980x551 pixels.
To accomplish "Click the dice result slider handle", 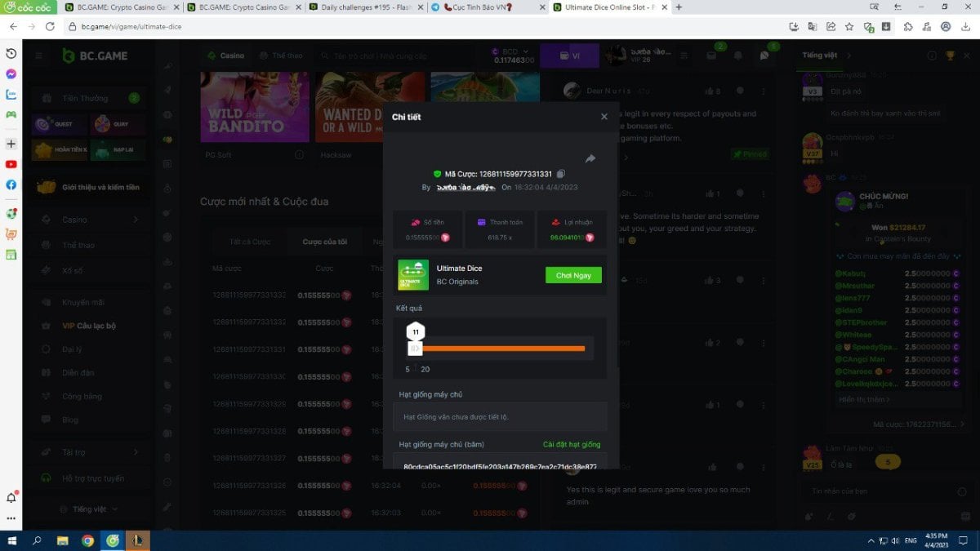I will coord(415,349).
